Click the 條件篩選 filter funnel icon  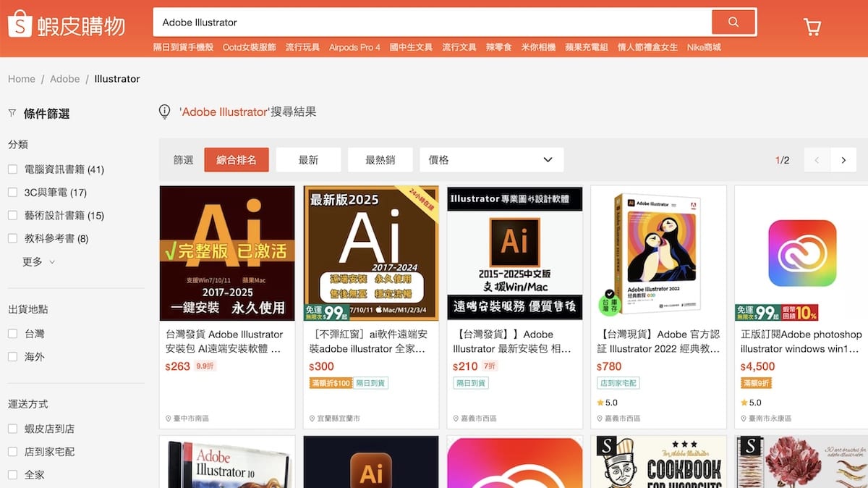coord(11,113)
